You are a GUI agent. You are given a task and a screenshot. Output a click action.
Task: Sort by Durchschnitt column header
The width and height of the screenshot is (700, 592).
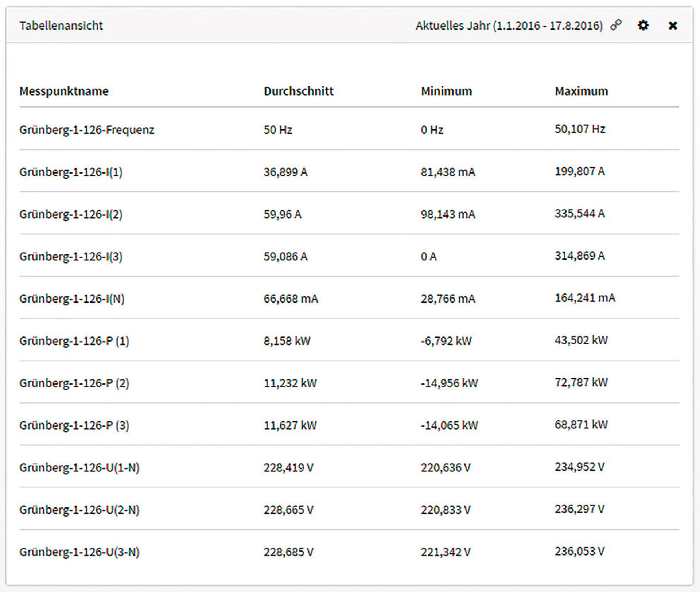[x=298, y=91]
